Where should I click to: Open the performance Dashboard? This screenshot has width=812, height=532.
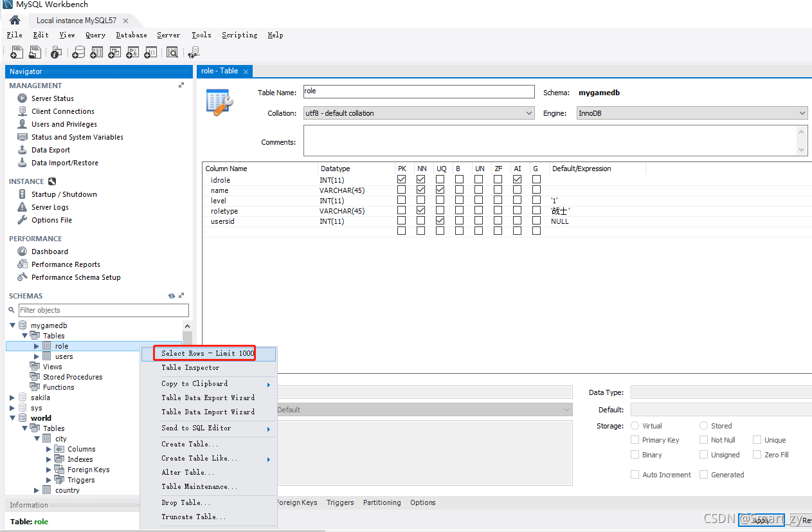pos(50,252)
